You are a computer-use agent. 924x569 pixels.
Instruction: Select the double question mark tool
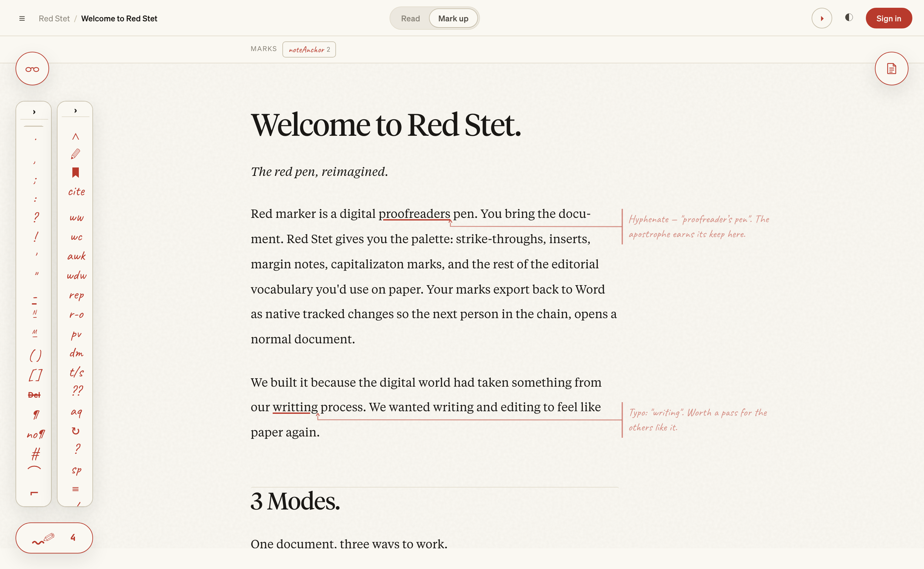coord(78,390)
